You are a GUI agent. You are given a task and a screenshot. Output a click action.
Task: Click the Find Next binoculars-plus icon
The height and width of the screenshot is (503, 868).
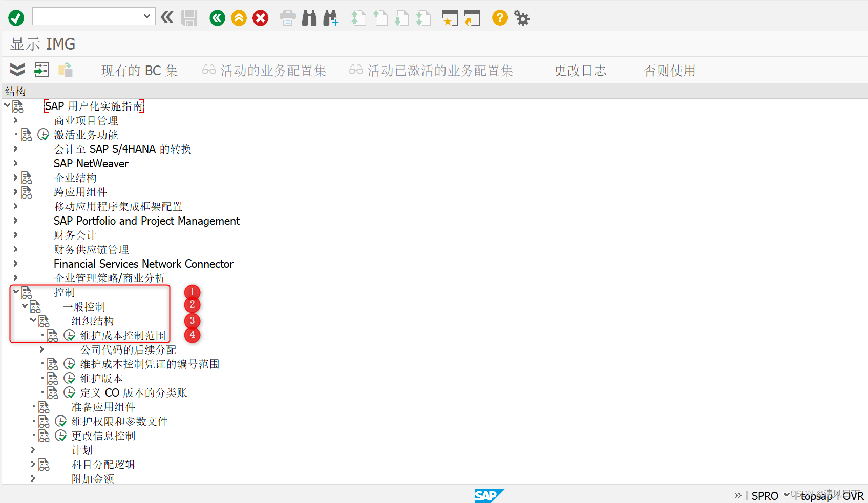(331, 18)
